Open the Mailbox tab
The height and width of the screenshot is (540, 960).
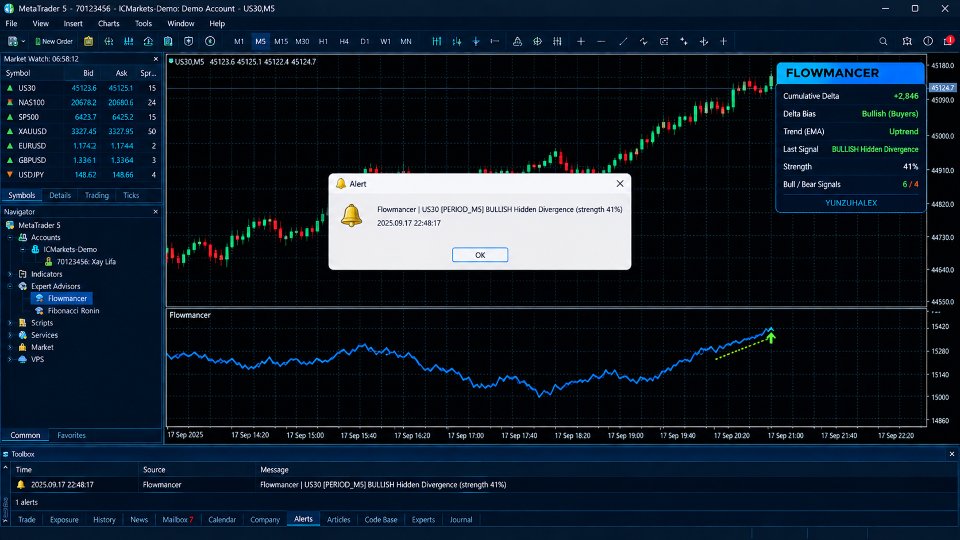(x=178, y=519)
